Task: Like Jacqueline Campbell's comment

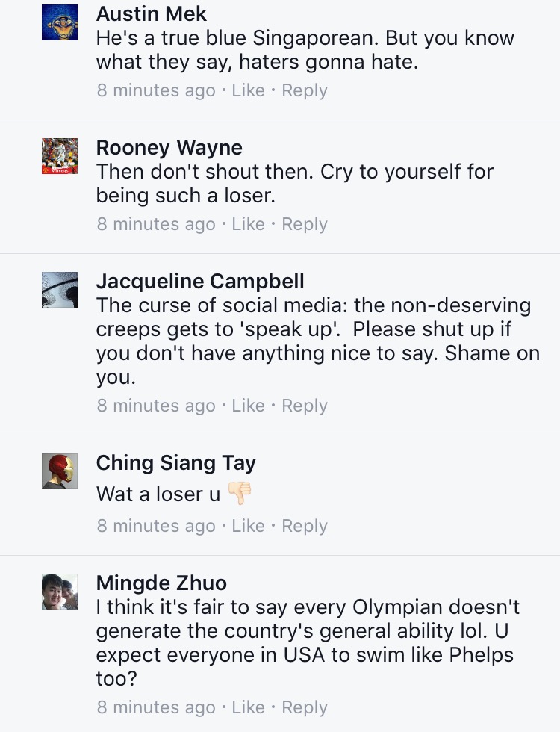Action: click(248, 406)
